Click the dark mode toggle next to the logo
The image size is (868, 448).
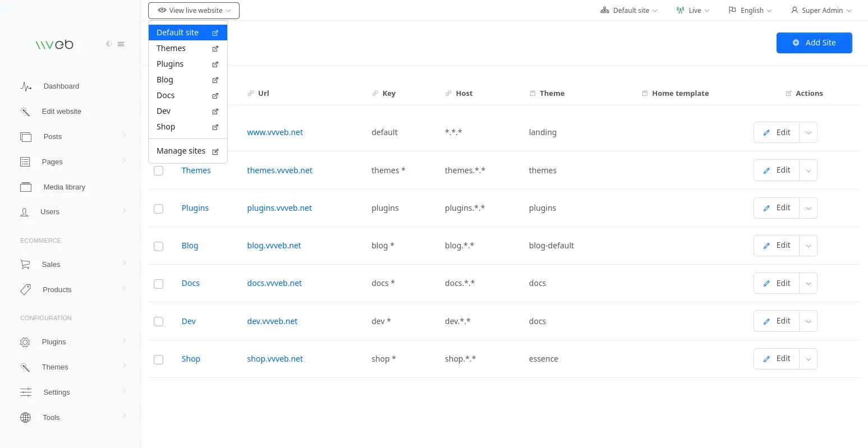(x=109, y=44)
